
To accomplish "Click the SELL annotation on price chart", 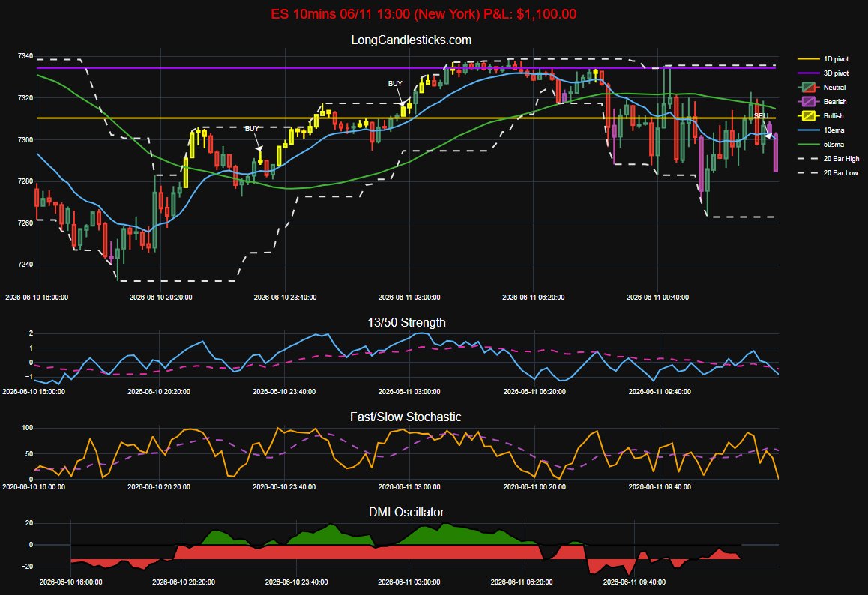I will [762, 115].
